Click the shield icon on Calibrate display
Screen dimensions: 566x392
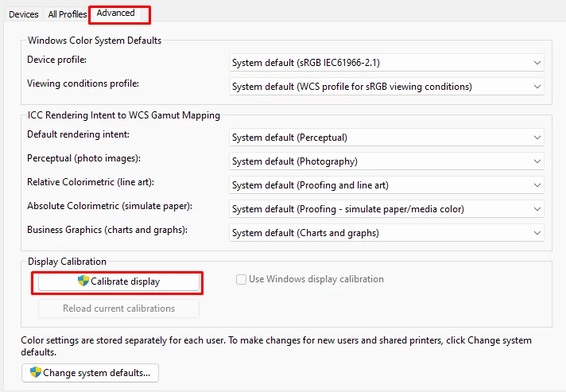[83, 281]
